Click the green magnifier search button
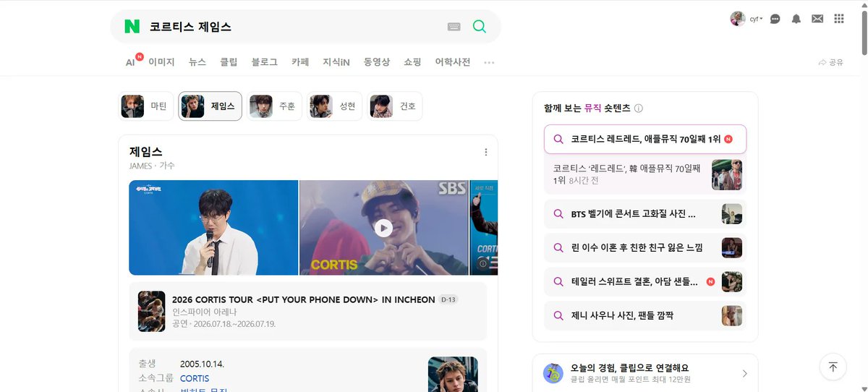 point(479,27)
